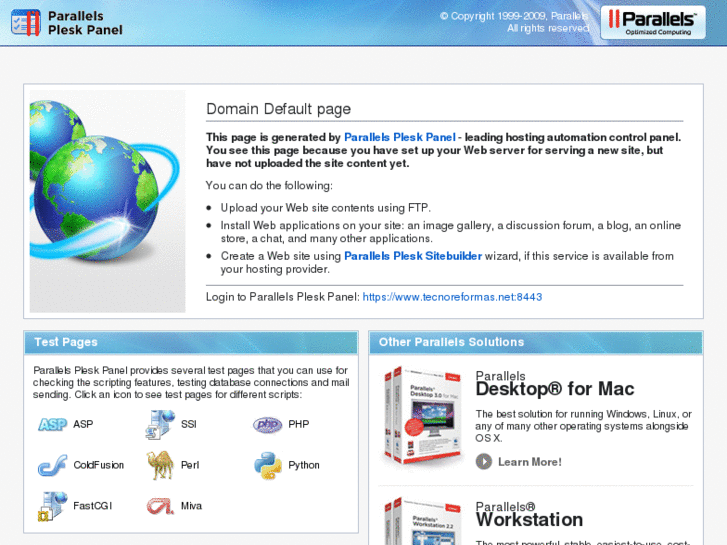Screen dimensions: 727x545
Task: Click the Miva text label
Action: (x=191, y=506)
